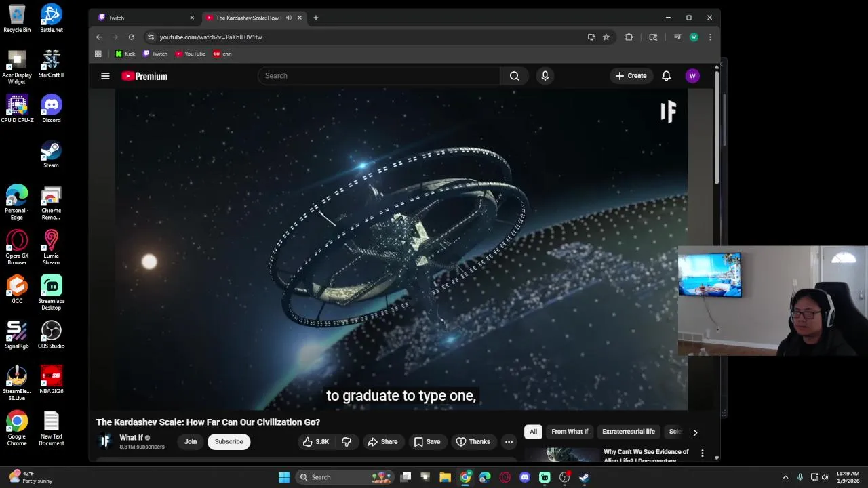Open the What If channel avatar
This screenshot has height=488, width=868.
click(105, 441)
